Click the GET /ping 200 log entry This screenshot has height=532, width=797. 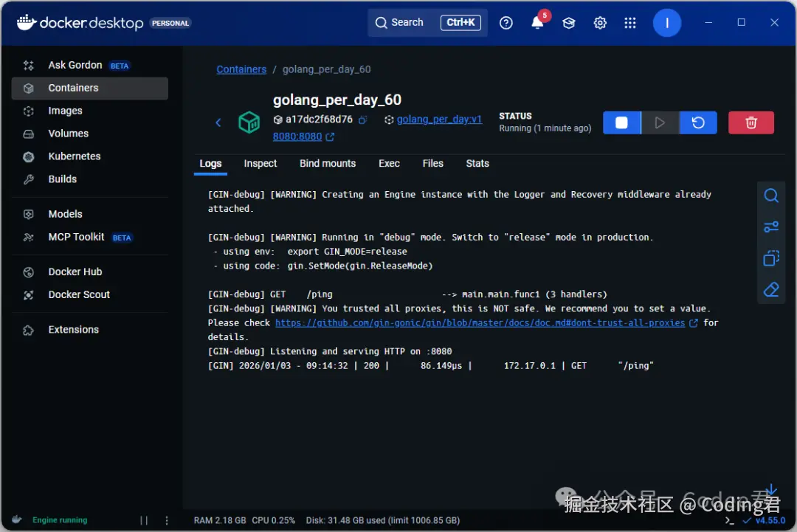(x=430, y=366)
